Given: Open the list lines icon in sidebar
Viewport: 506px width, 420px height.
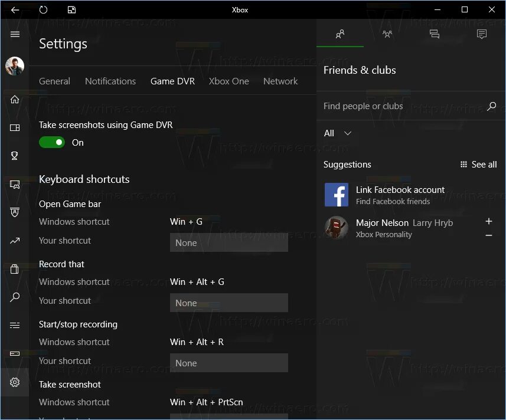Looking at the screenshot, I should (x=15, y=325).
